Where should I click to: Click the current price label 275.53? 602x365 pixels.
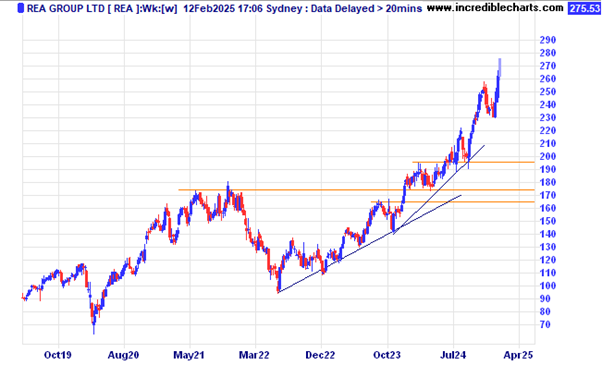[x=584, y=8]
